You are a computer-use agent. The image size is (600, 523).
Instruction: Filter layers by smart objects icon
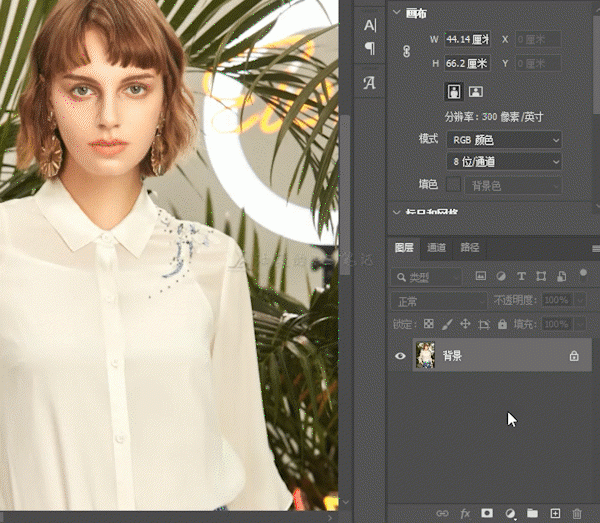point(561,276)
